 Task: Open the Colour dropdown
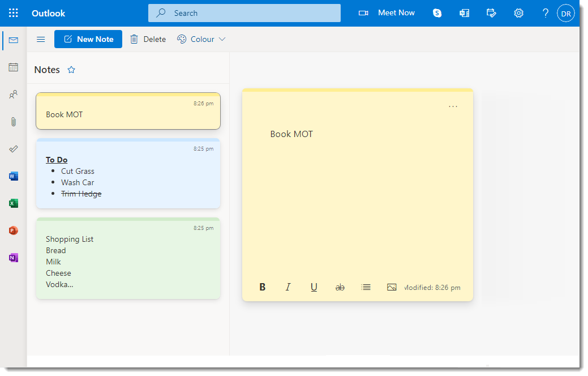click(x=201, y=39)
